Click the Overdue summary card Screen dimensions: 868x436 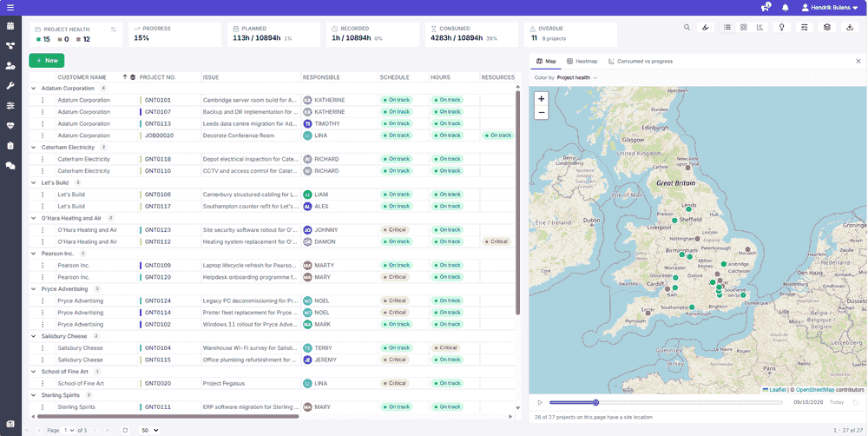point(570,35)
